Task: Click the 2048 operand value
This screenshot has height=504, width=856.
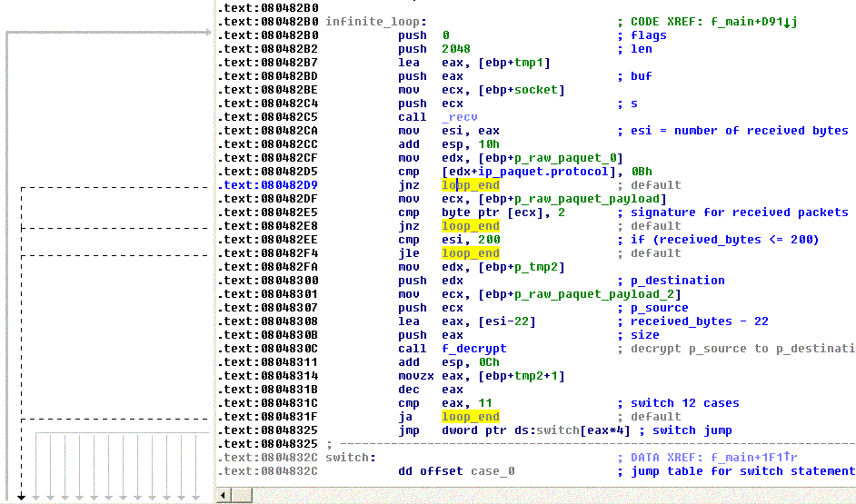Action: (x=456, y=49)
